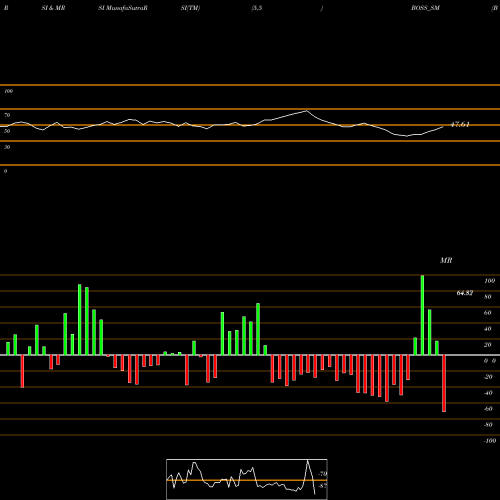The image size is (500, 500).
Task: Click the '(5,5' parameter text
Action: click(x=257, y=8)
